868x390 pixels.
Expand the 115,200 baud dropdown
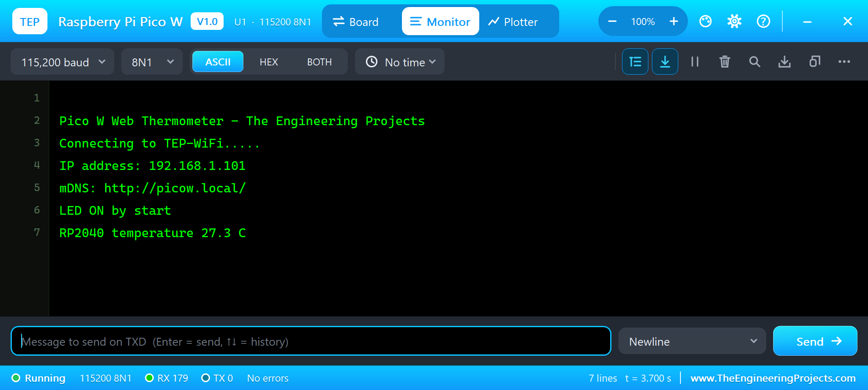[x=62, y=62]
